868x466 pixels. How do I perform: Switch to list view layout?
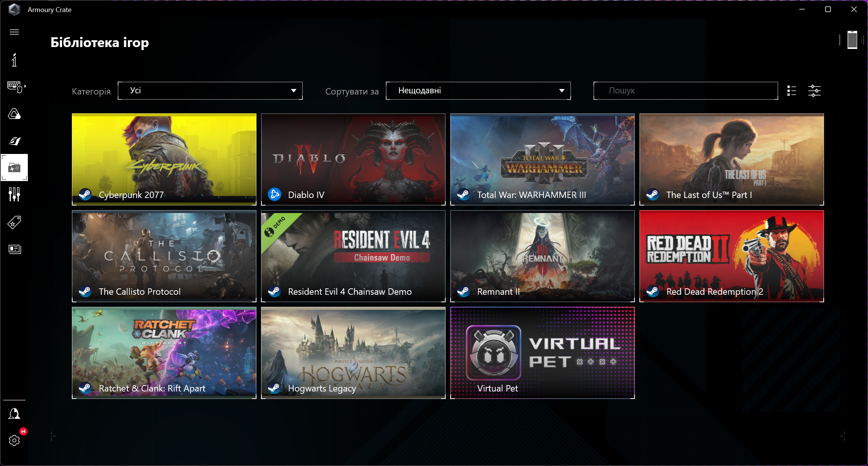click(792, 91)
